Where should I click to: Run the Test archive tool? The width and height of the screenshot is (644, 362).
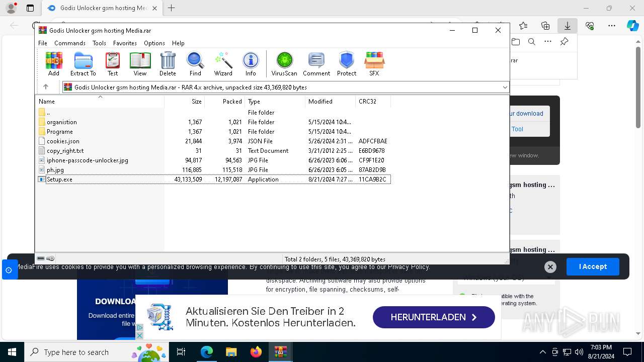pyautogui.click(x=113, y=64)
